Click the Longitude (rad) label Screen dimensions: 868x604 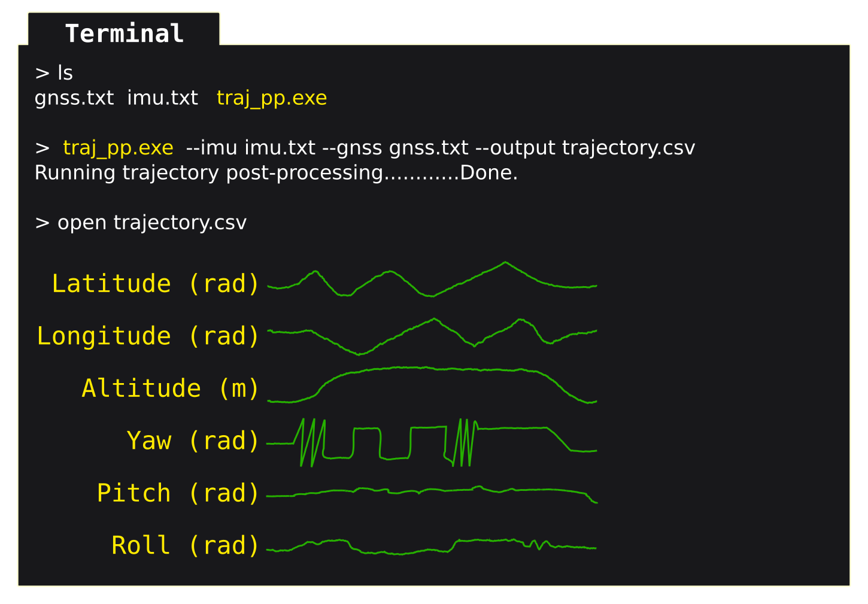point(148,336)
